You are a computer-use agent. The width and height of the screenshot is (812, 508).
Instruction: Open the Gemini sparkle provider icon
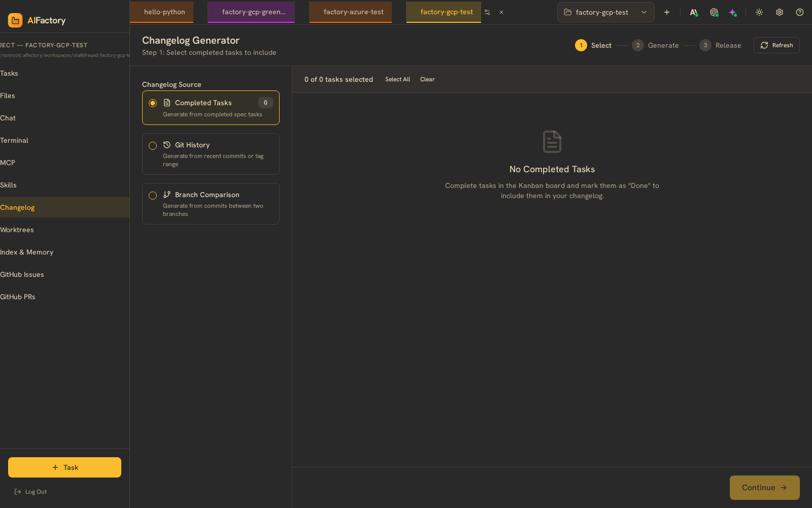(x=733, y=12)
